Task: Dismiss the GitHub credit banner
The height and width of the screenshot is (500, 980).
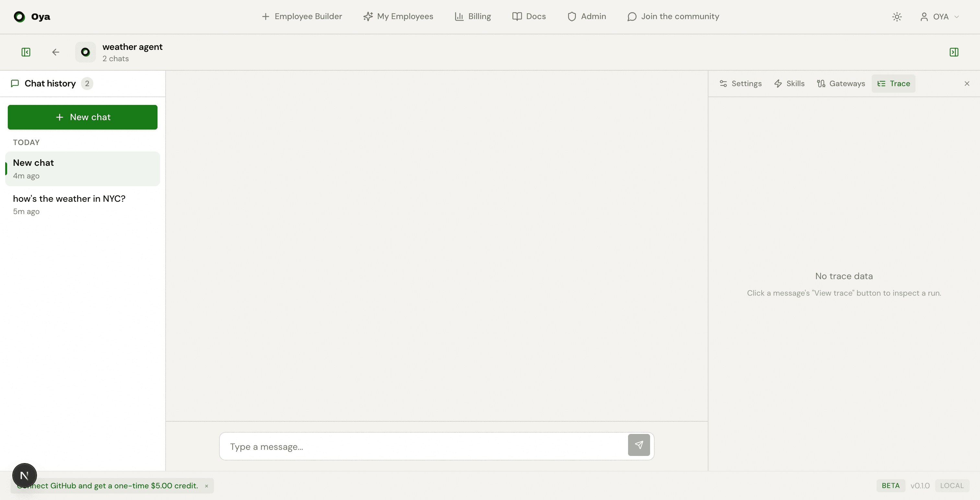Action: pyautogui.click(x=206, y=485)
